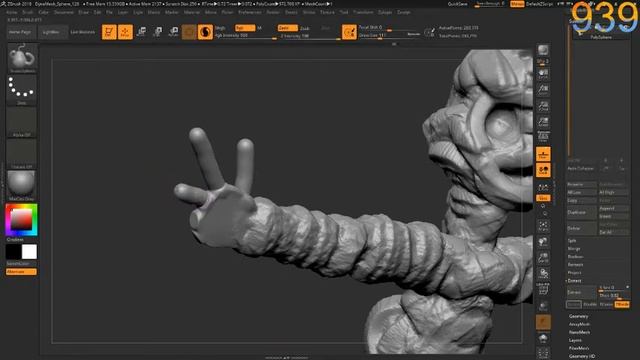The image size is (640, 360).
Task: Toggle the Zsub button
Action: click(x=305, y=28)
